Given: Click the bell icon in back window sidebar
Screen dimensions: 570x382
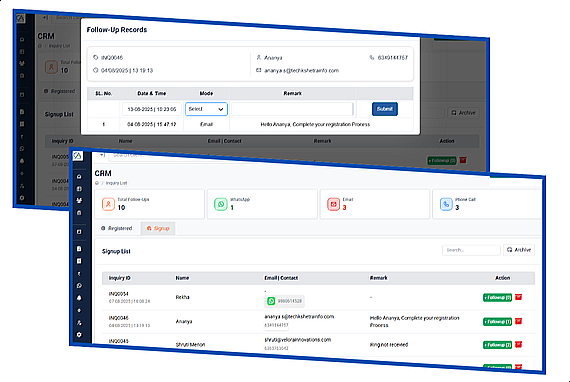Looking at the screenshot, I should 22,161.
